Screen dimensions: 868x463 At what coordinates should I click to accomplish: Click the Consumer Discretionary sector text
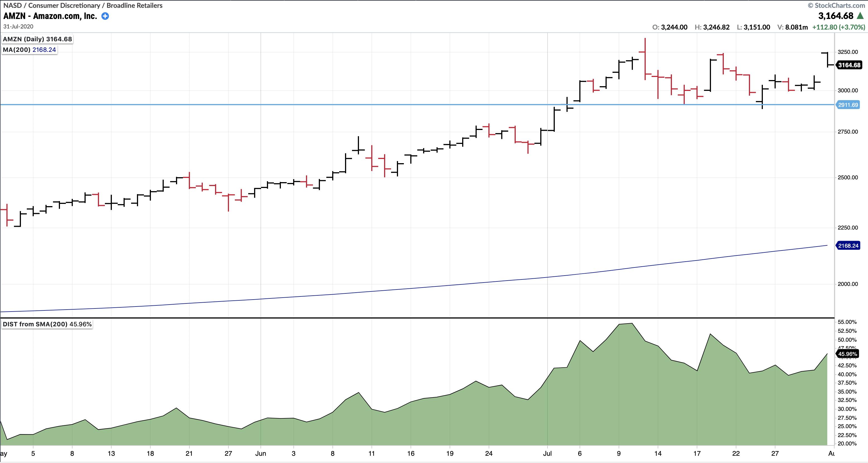point(64,5)
